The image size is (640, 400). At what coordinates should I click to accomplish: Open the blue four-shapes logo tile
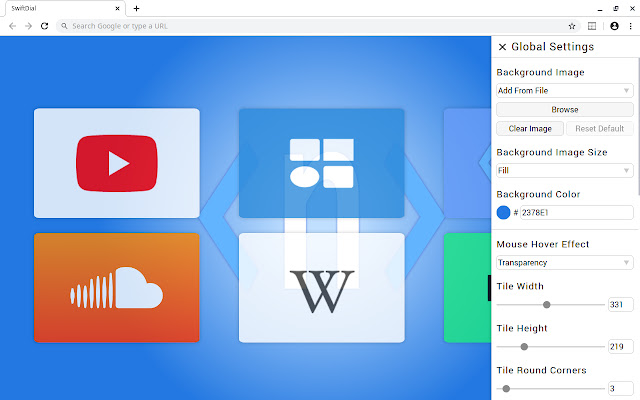pyautogui.click(x=322, y=163)
